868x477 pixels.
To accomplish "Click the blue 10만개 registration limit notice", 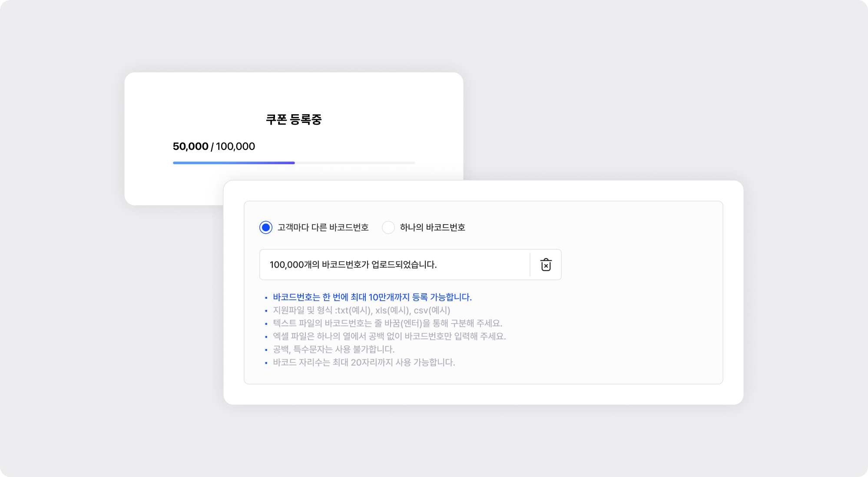I will [372, 297].
